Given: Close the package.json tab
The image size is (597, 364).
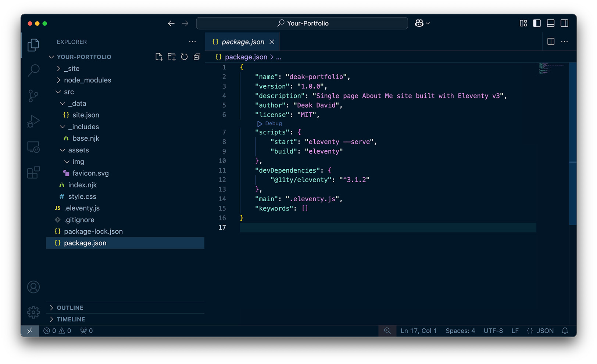Looking at the screenshot, I should point(272,42).
